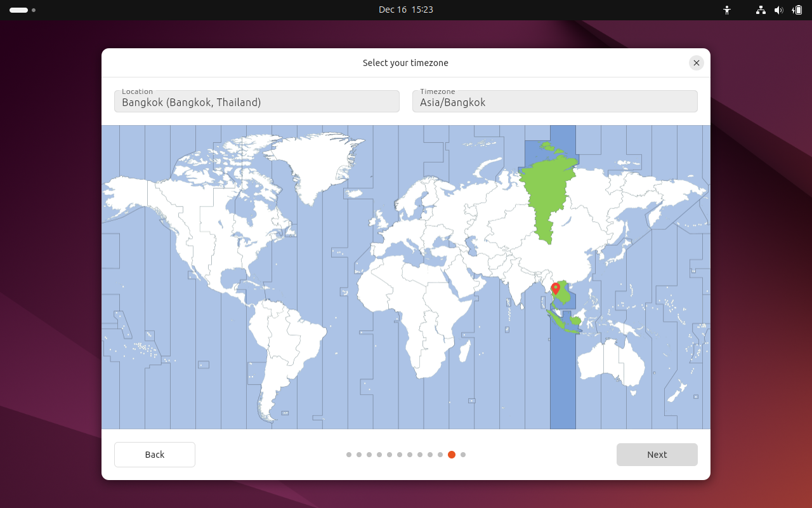
Task: Dismiss the dialog with the X icon
Action: pos(696,63)
